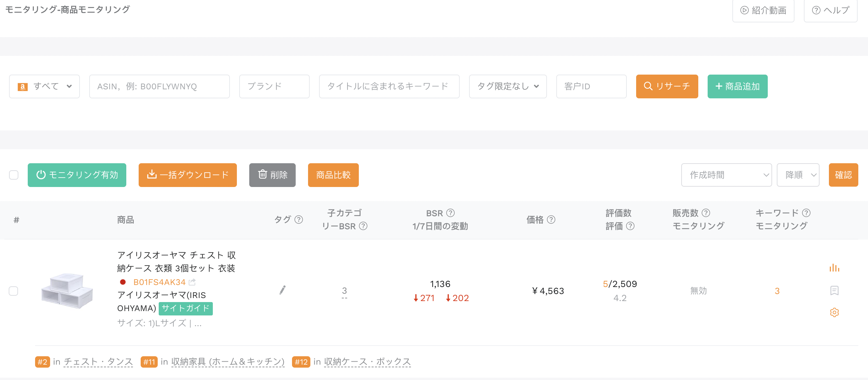Click the help icon next to リーBSR header
Image resolution: width=868 pixels, height=380 pixels.
tap(363, 226)
